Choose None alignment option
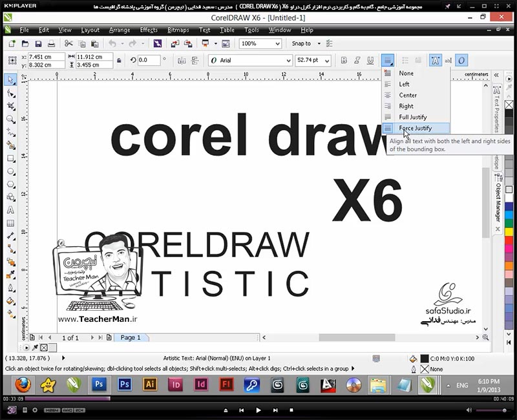 click(x=416, y=73)
